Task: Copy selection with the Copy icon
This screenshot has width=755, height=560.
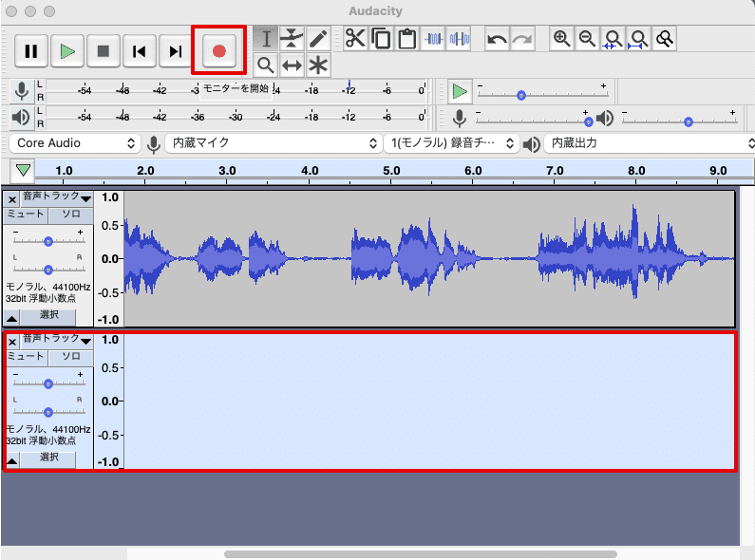Action: [x=382, y=39]
